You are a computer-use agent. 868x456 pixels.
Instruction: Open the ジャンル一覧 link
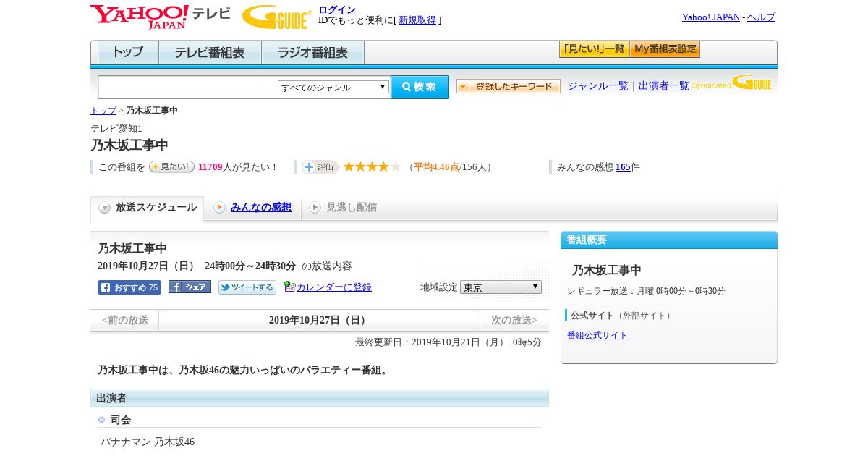click(598, 86)
